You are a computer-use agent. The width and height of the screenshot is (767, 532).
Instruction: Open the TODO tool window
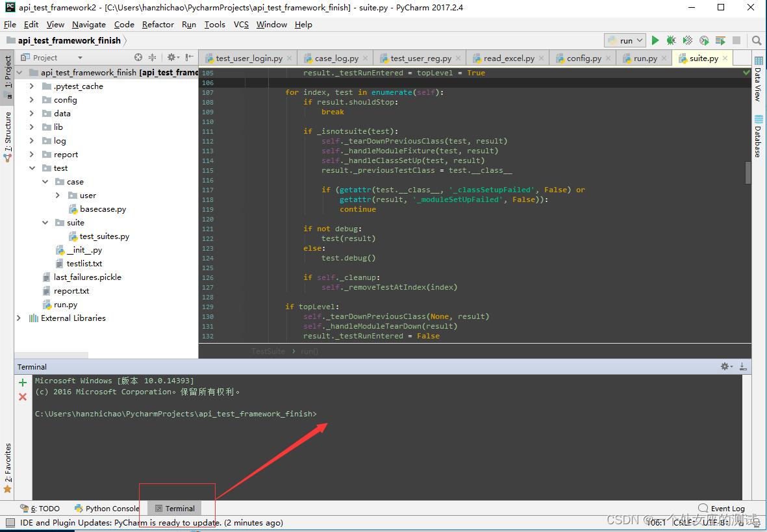(40, 509)
